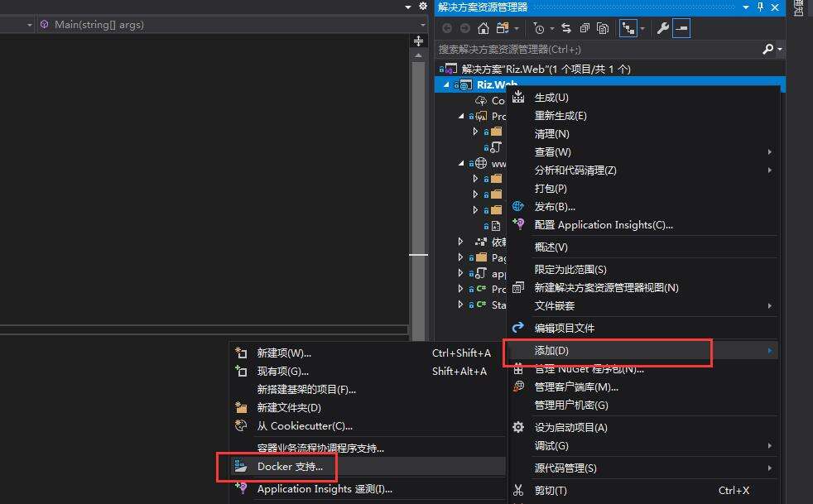Open the pending changes filter clock icon
This screenshot has height=504, width=813.
[539, 29]
